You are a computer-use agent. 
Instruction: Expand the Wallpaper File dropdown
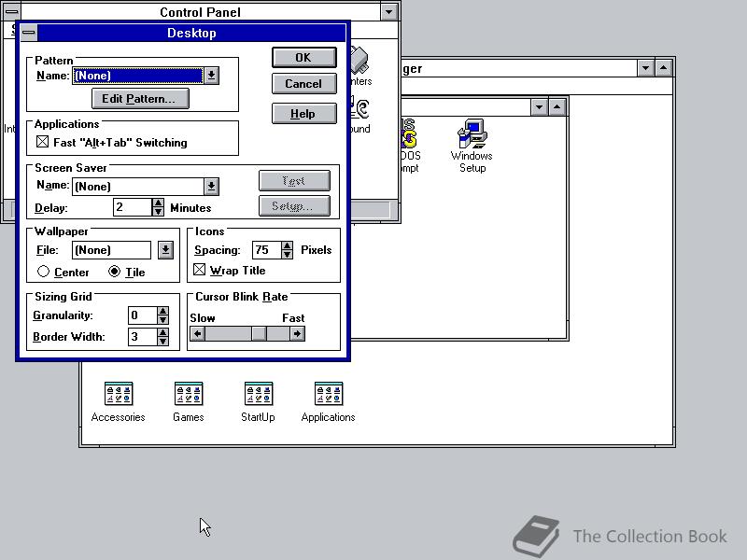165,250
